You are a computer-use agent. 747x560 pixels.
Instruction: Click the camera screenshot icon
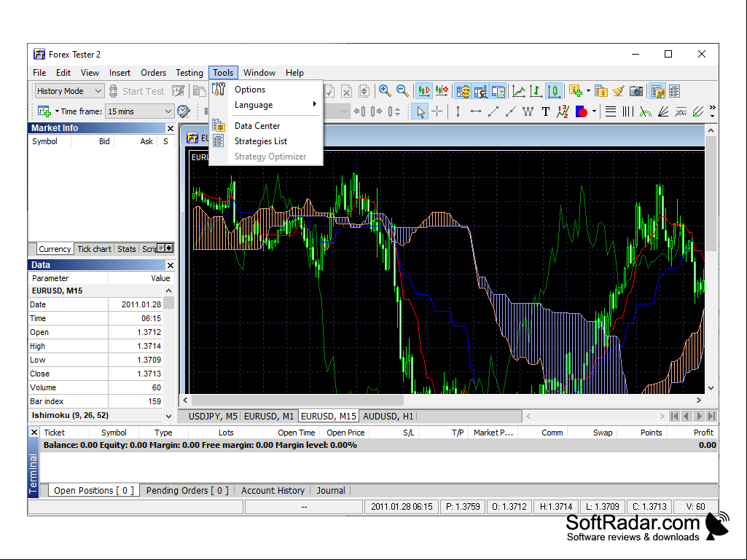[x=636, y=91]
